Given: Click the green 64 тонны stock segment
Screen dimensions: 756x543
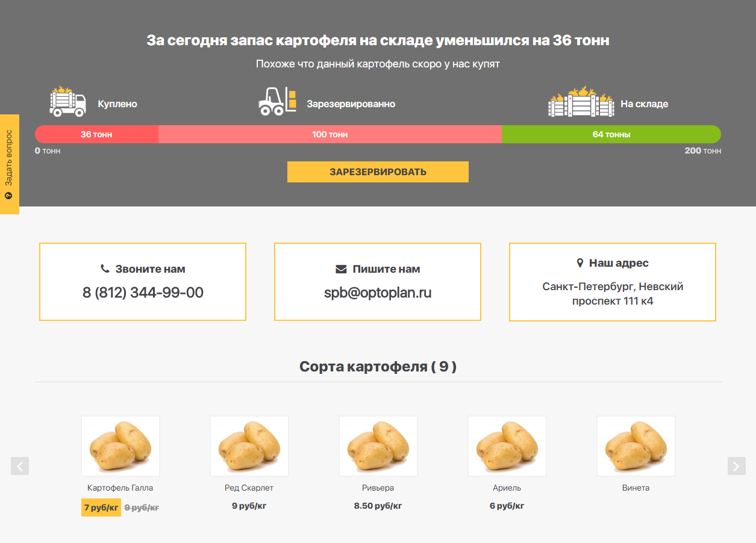Looking at the screenshot, I should [611, 134].
